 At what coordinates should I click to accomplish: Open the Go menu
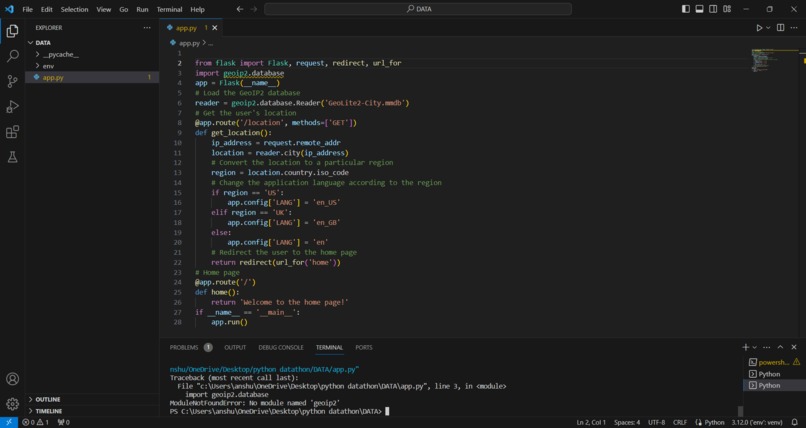pos(124,9)
